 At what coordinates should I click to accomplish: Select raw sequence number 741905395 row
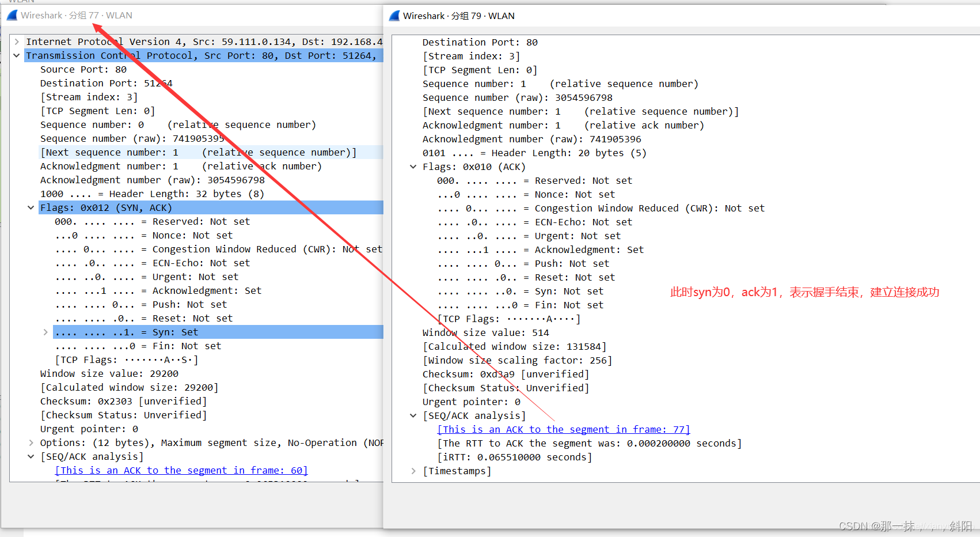coord(132,138)
